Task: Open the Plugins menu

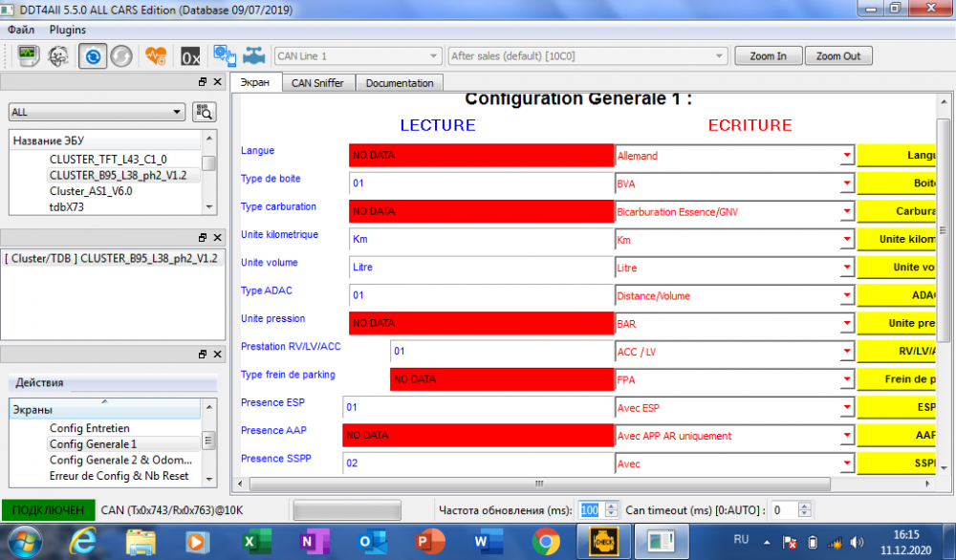Action: (68, 30)
